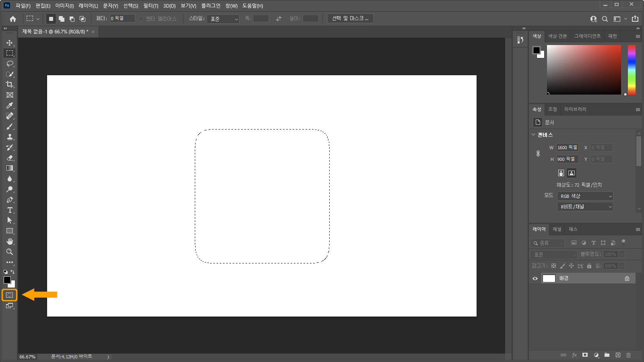This screenshot has width=644, height=362.
Task: Select the Crop tool
Action: 10,84
